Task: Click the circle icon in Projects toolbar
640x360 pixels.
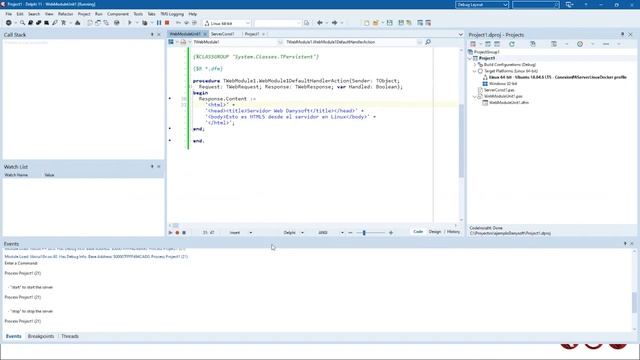Action: 580,44
